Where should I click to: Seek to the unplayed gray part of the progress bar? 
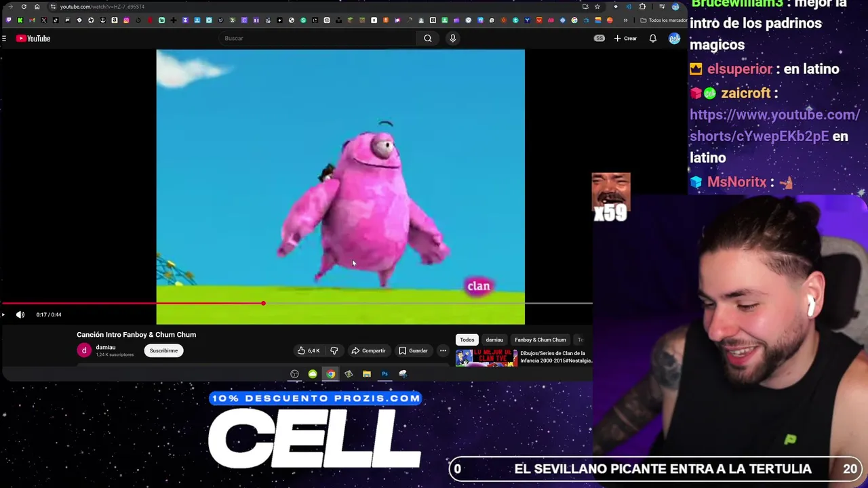(427, 303)
